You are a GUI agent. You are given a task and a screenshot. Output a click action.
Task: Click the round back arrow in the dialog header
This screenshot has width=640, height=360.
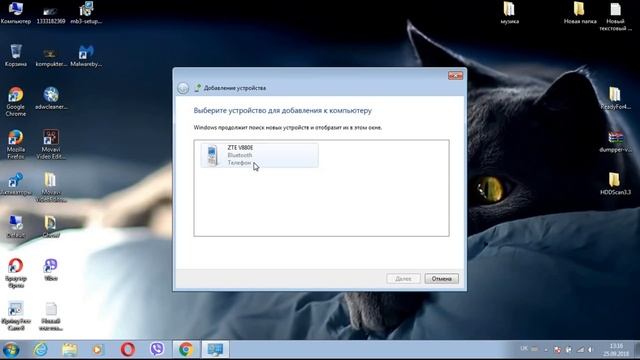pos(183,88)
